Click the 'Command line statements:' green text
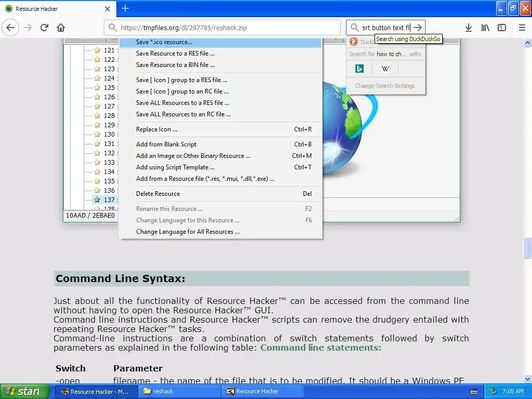Screen dimensions: 532x399 tap(321, 348)
